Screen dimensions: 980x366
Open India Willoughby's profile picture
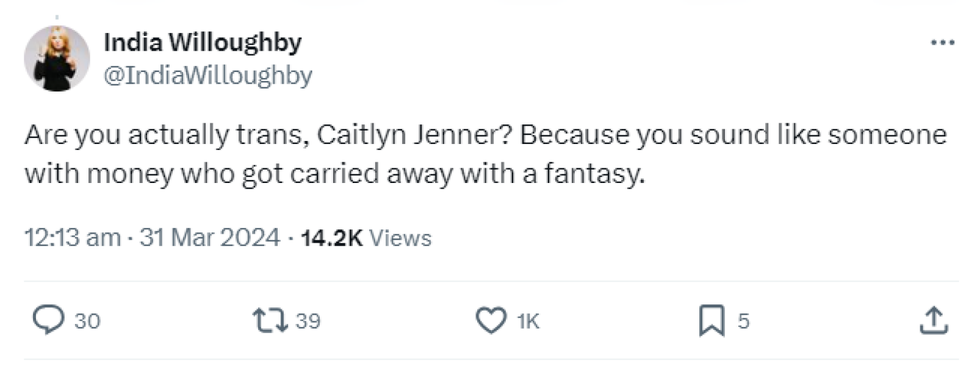pos(57,59)
